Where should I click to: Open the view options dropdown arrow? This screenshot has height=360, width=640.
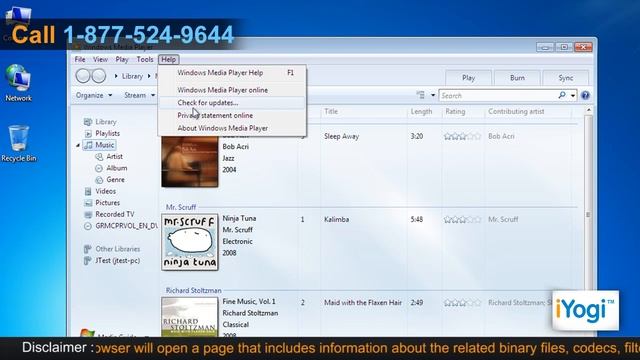pyautogui.click(x=433, y=96)
